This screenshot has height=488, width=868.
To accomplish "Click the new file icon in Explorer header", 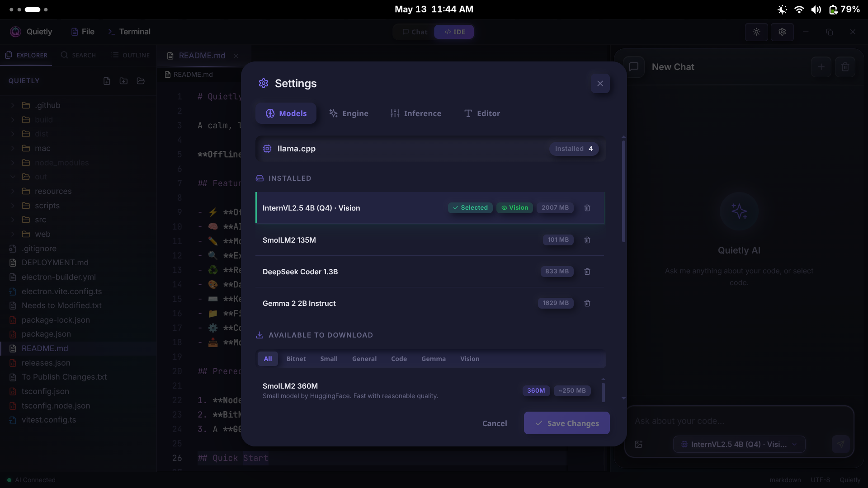I will pos(107,81).
